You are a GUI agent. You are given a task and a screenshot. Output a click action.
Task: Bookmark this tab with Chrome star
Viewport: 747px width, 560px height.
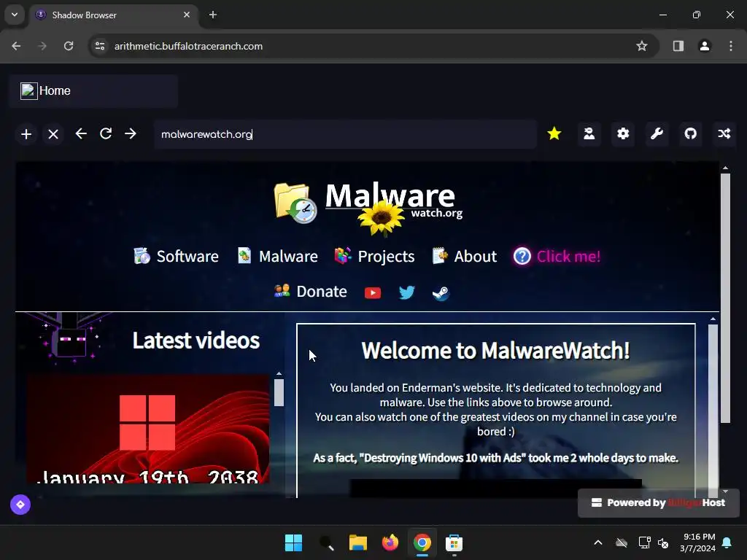coord(642,46)
